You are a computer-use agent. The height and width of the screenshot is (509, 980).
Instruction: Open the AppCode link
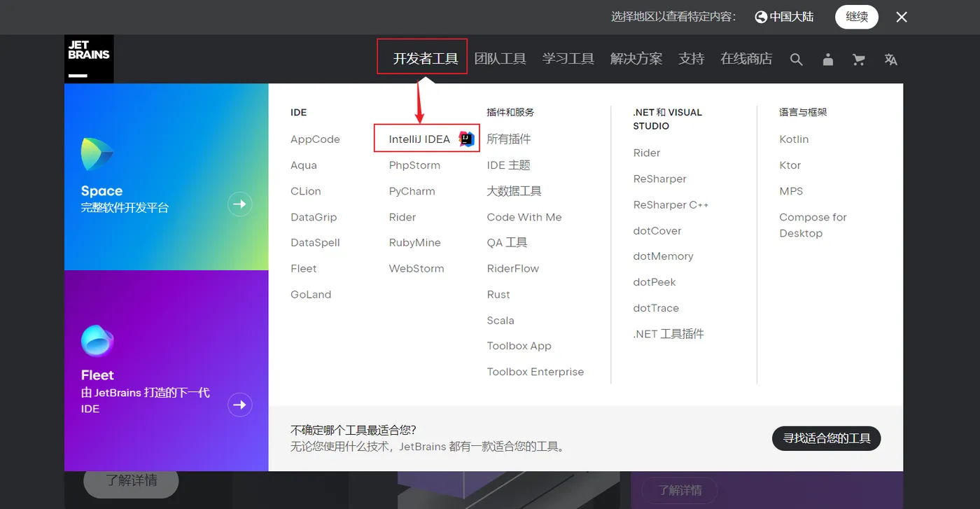click(x=315, y=139)
